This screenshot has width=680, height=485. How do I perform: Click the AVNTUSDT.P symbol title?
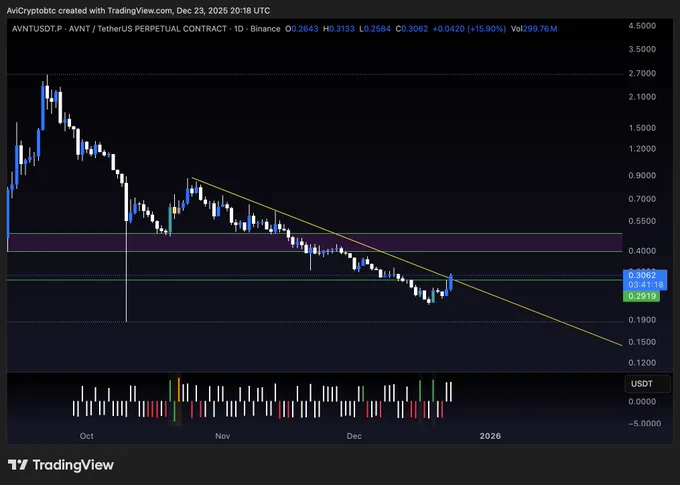pos(37,29)
